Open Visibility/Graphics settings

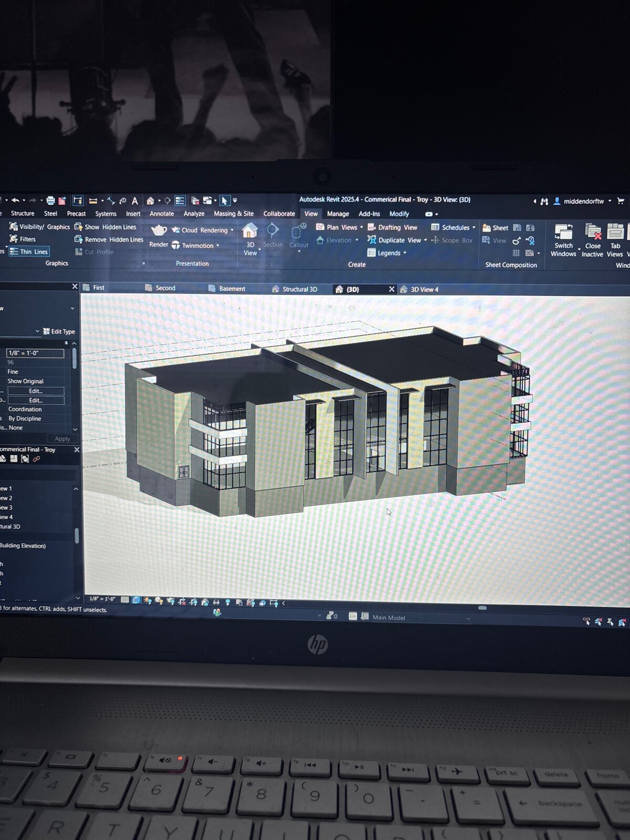(39, 227)
